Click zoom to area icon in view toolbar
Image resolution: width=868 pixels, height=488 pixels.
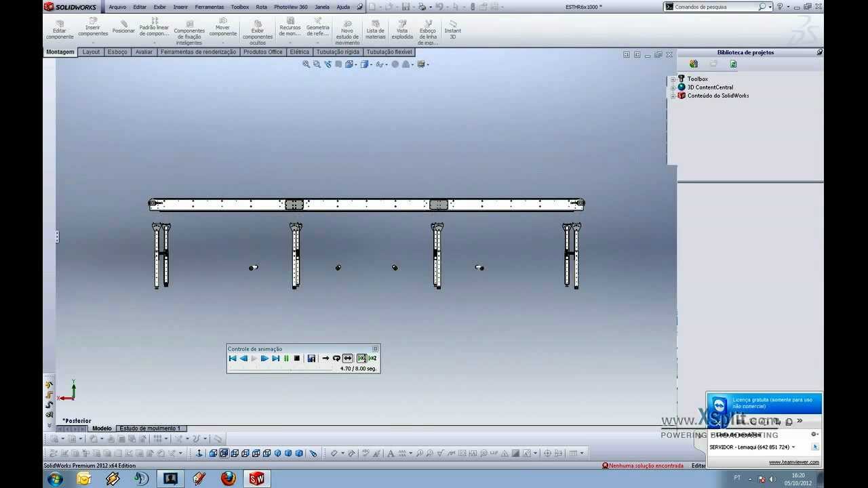point(317,64)
